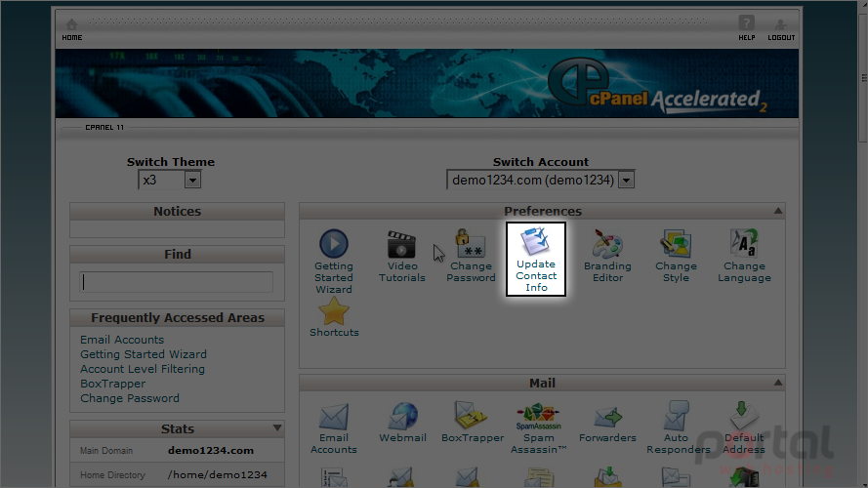Open Email Accounts link in Frequently Accessed Areas
Image resolution: width=868 pixels, height=488 pixels.
[x=122, y=340]
